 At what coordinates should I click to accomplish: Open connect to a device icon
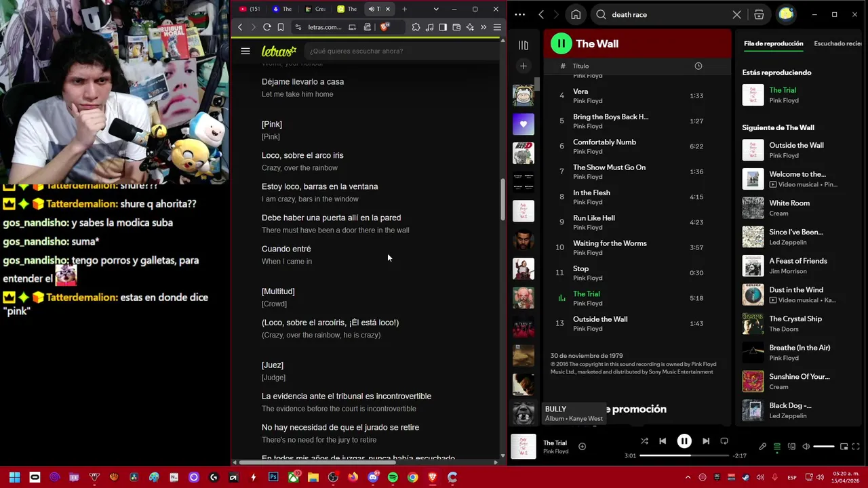pos(791,447)
